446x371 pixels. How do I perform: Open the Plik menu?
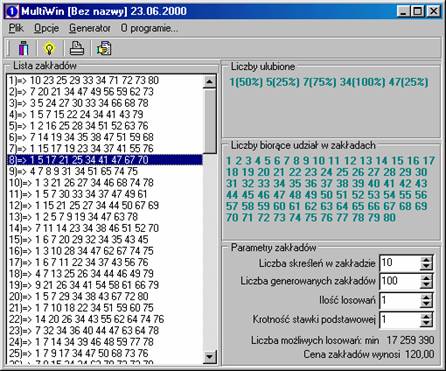pos(16,28)
